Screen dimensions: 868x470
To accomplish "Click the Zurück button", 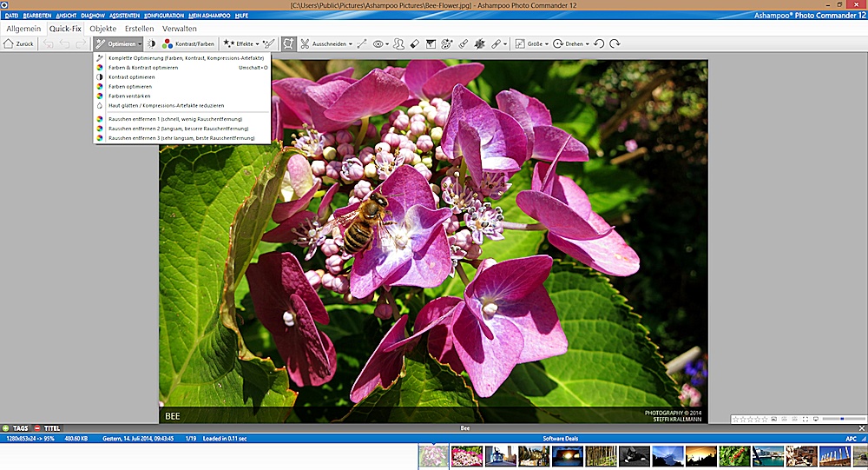I will 18,43.
